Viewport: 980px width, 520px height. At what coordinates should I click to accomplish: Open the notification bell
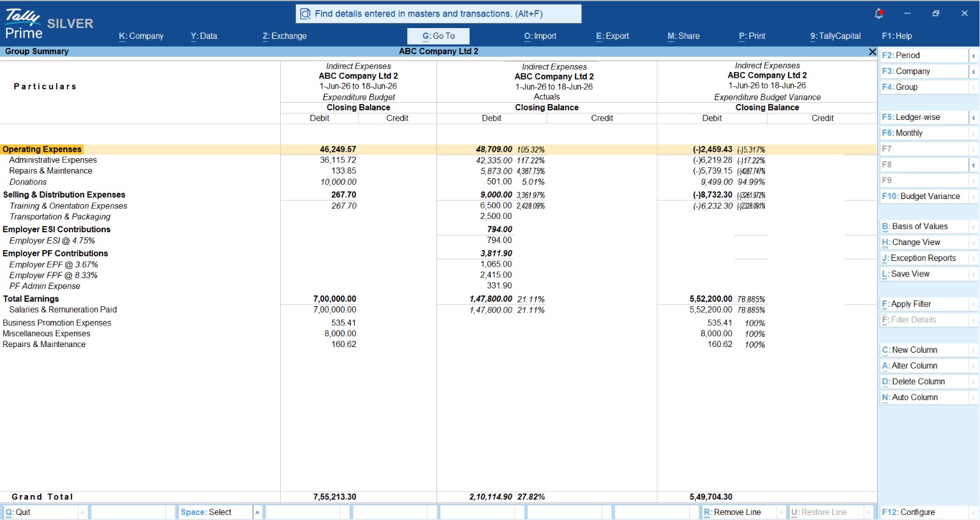[x=879, y=13]
